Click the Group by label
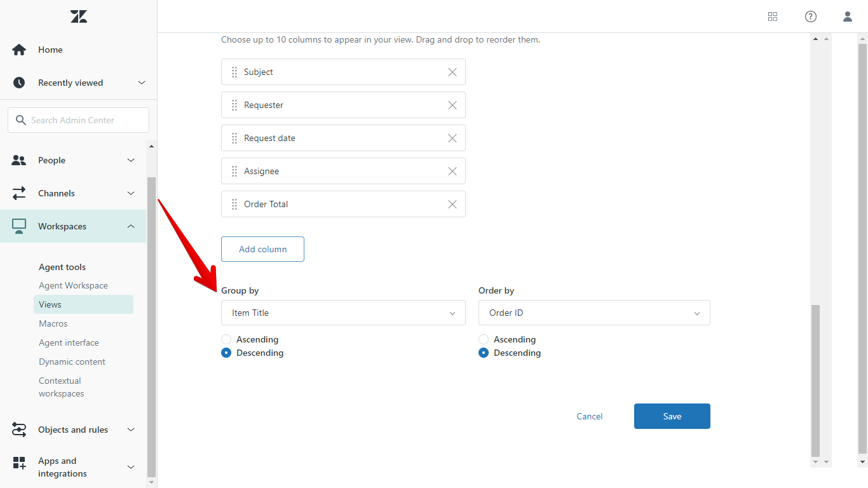868x488 pixels. point(240,290)
